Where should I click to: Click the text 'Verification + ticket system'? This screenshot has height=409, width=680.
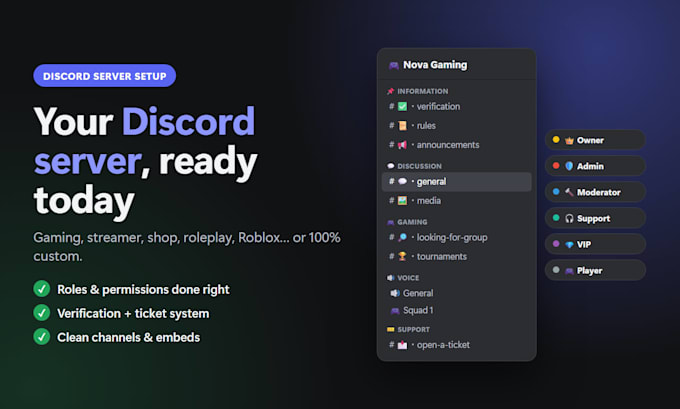click(133, 314)
